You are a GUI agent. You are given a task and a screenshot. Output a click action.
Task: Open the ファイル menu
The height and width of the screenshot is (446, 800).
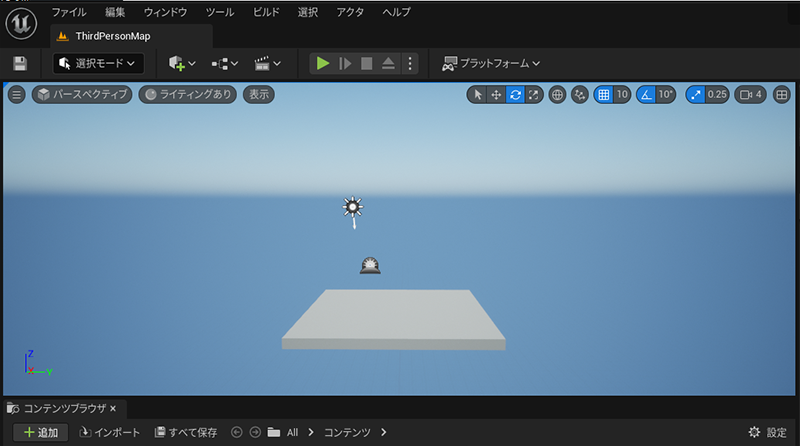point(68,12)
